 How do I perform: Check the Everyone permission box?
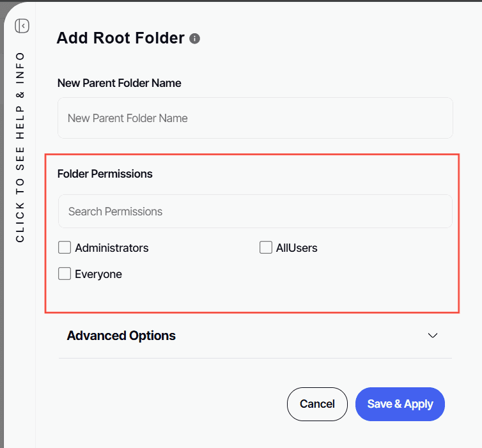(65, 274)
